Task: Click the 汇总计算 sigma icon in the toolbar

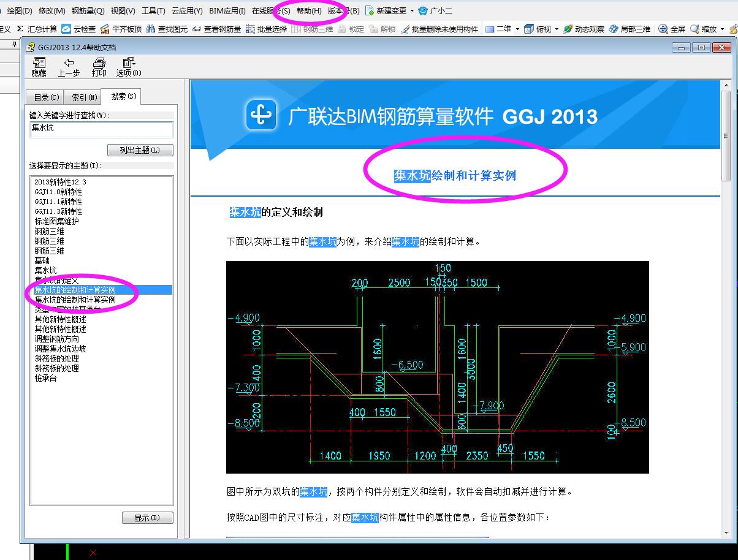Action: (x=20, y=29)
